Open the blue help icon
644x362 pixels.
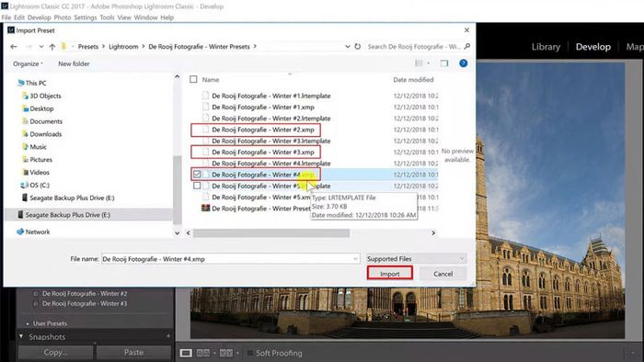click(x=464, y=63)
